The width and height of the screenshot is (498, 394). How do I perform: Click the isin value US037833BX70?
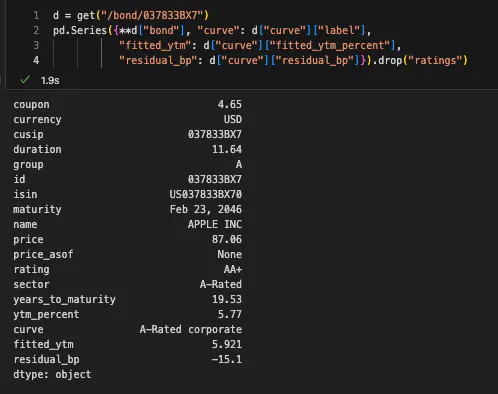click(206, 194)
